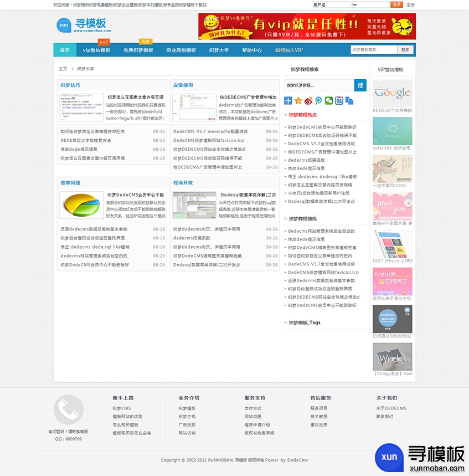Open footer link 模板网站的优势
The height and width of the screenshot is (476, 469).
coord(127,417)
